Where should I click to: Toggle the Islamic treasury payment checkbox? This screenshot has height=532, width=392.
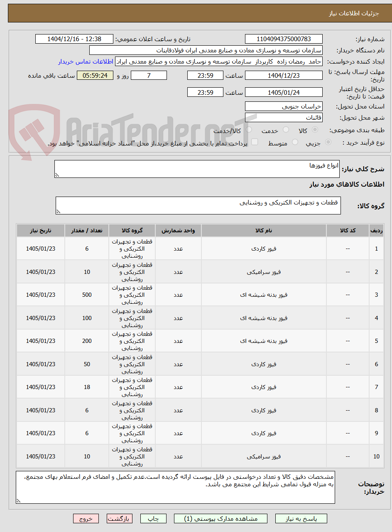tap(255, 143)
